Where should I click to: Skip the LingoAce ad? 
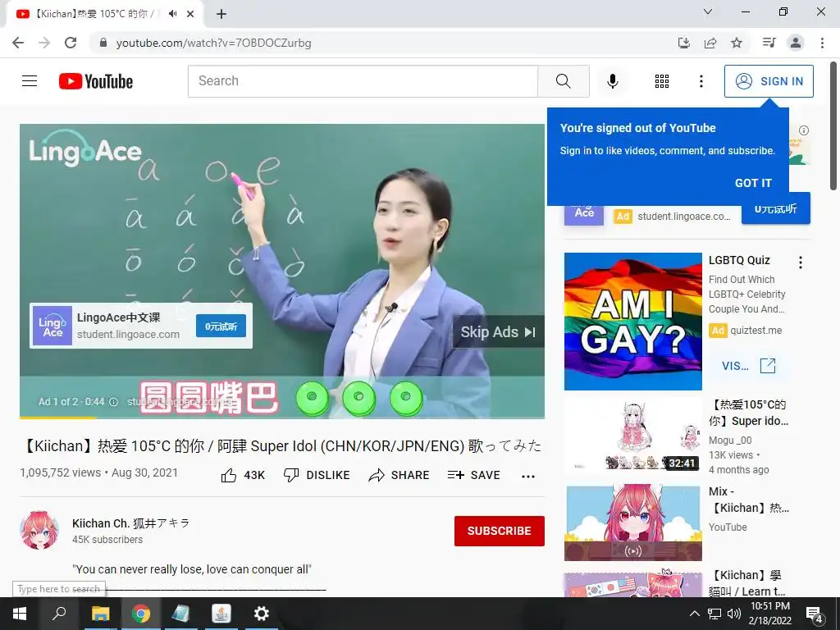click(x=498, y=332)
